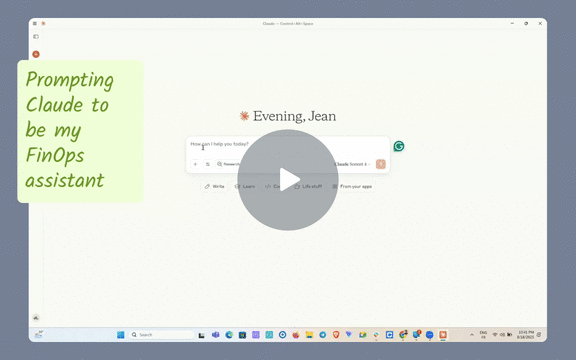The height and width of the screenshot is (360, 576).
Task: Click the orange send message button
Action: [381, 164]
